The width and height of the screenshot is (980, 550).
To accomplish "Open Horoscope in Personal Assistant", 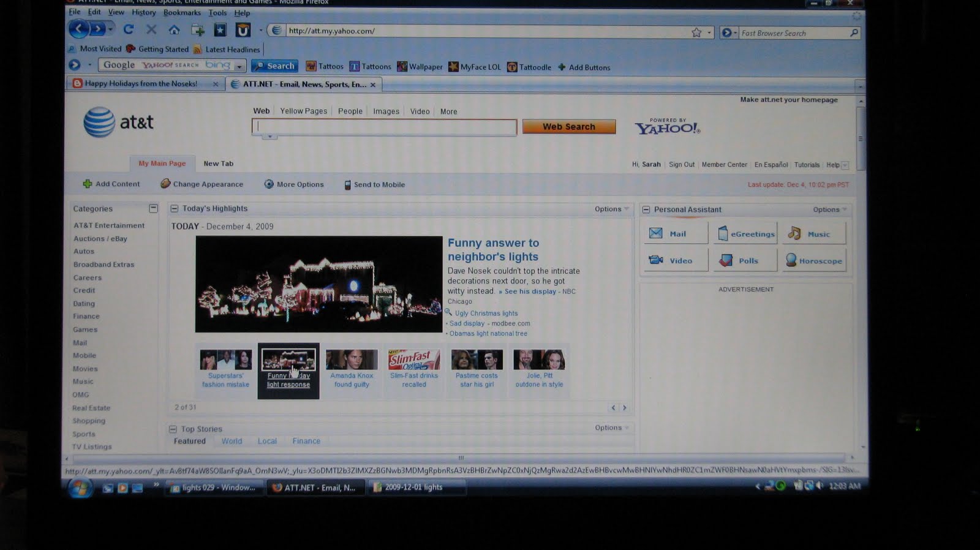I will 814,260.
